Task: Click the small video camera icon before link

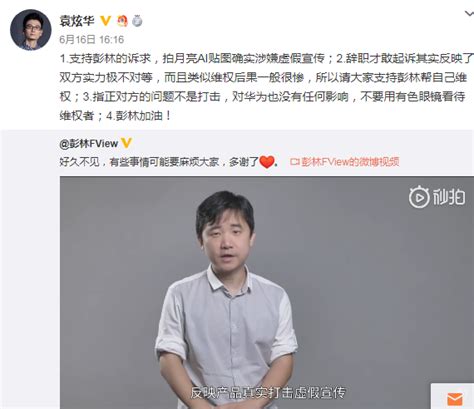Action: [295, 162]
